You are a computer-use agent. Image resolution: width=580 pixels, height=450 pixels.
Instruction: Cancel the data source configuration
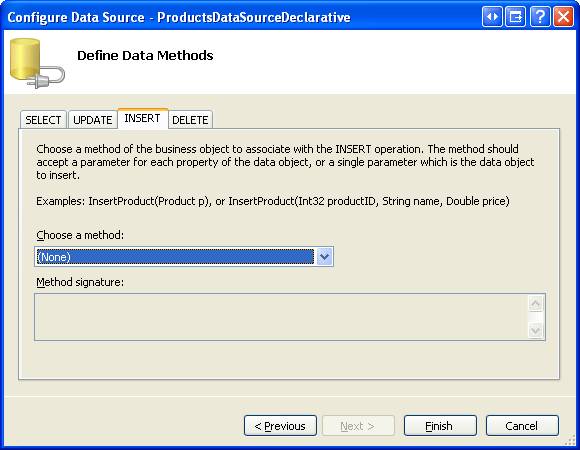coord(522,426)
